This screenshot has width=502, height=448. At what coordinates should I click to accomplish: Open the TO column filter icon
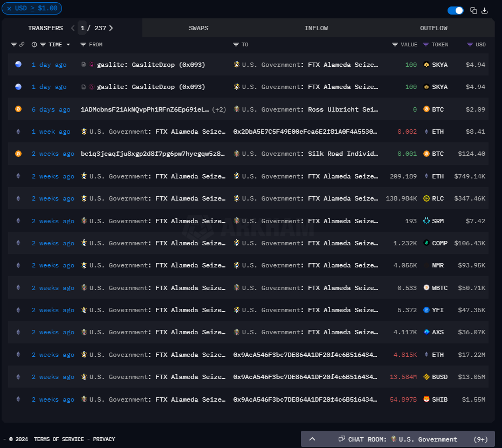coord(236,45)
